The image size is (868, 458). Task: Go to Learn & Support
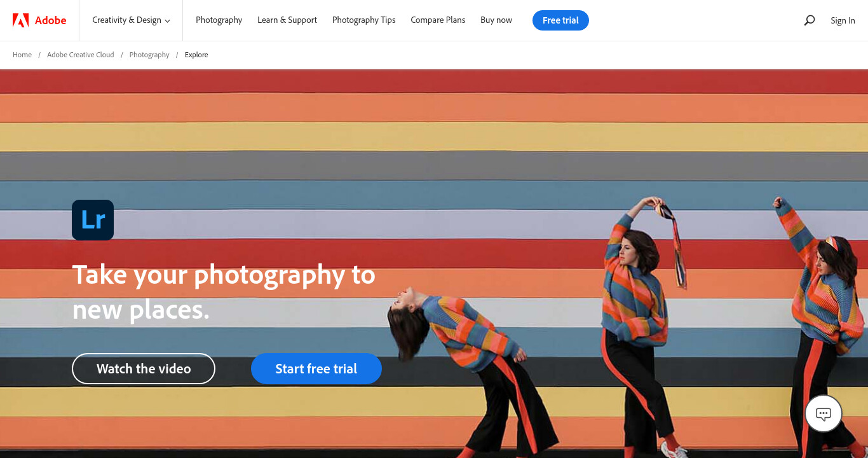[287, 20]
